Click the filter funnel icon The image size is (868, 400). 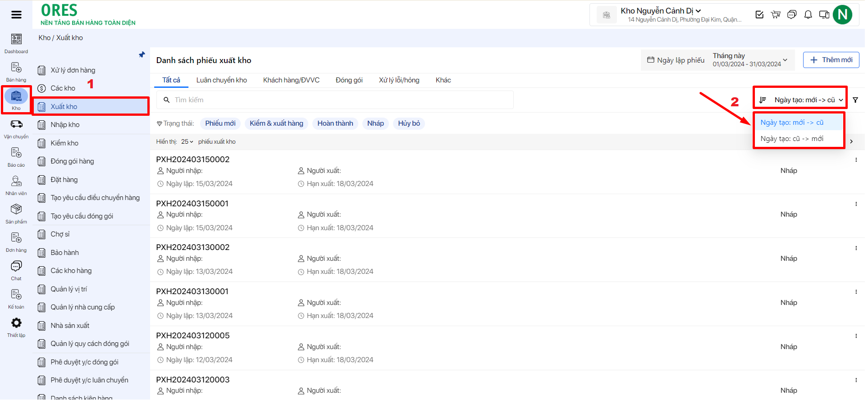[x=855, y=100]
